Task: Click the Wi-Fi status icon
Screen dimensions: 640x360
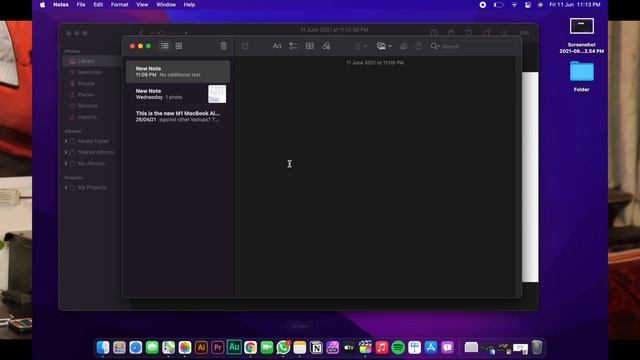Action: click(514, 5)
